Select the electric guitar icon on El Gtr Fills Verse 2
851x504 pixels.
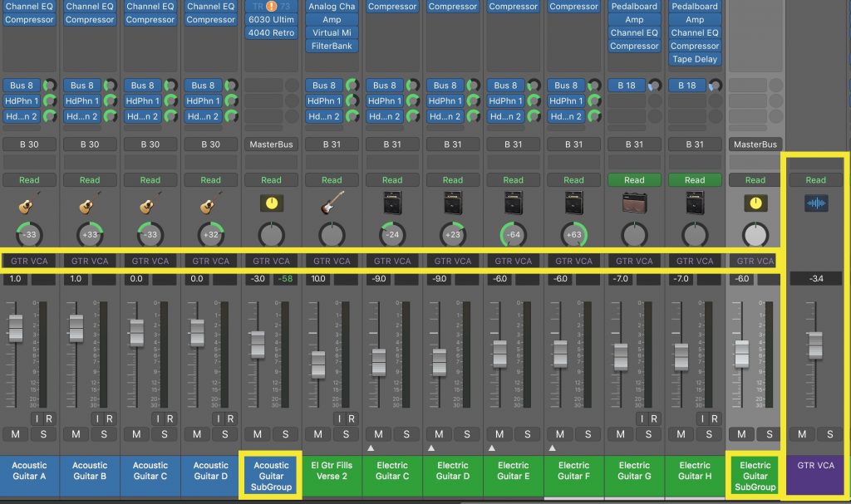pos(332,204)
